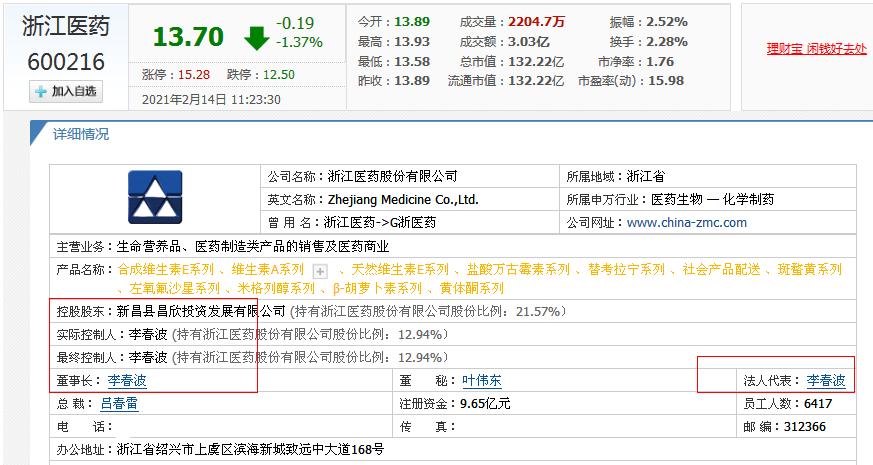
Task: Click the 最高 value 13.93
Action: click(x=412, y=42)
